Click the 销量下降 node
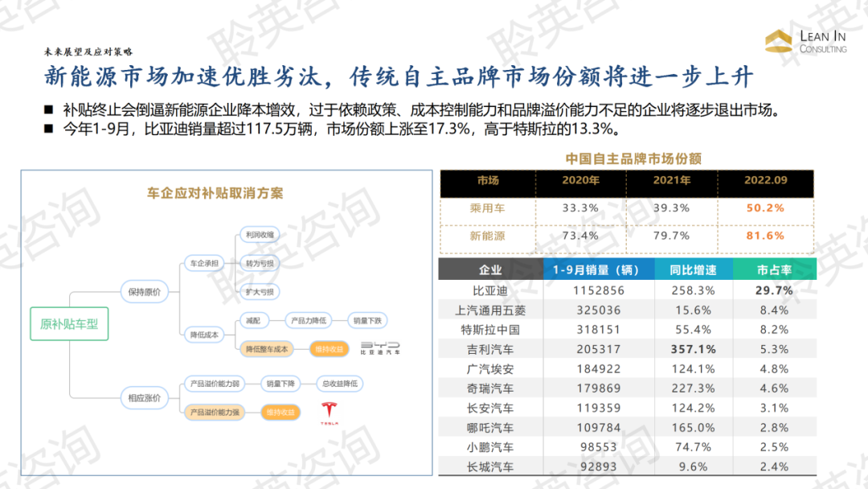The image size is (868, 489). click(x=280, y=383)
